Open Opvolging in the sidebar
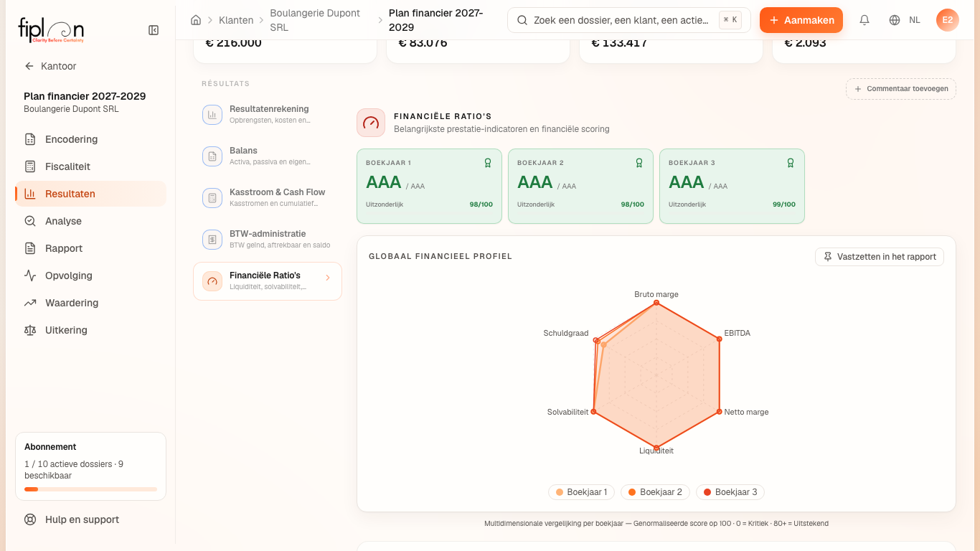This screenshot has height=551, width=980. pos(90,275)
